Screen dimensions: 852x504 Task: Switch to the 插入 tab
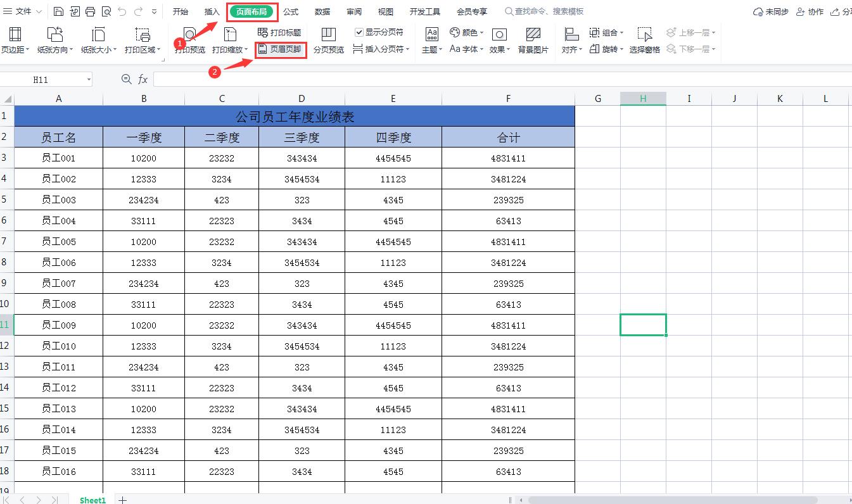click(212, 11)
